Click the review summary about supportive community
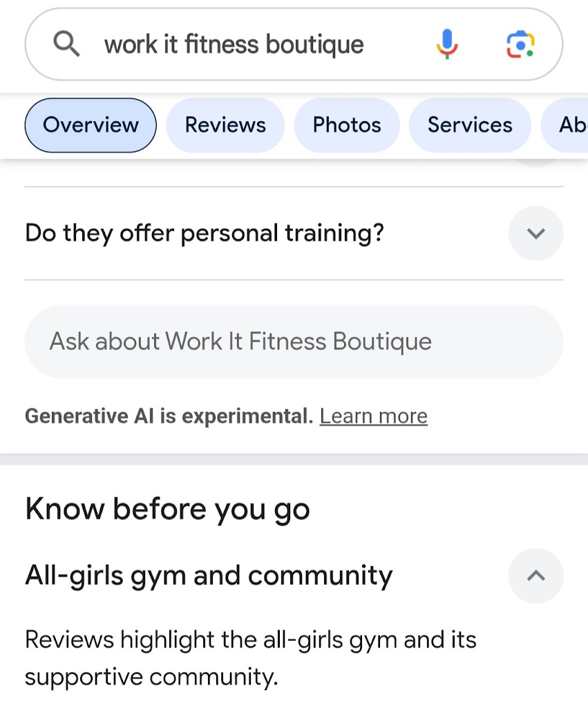Screen dimensions: 588x708 [250, 658]
